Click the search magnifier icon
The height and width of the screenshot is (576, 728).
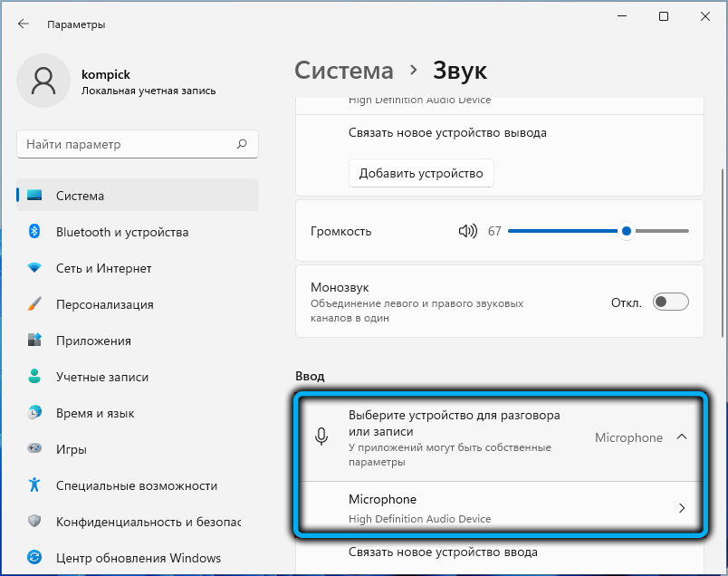(242, 144)
